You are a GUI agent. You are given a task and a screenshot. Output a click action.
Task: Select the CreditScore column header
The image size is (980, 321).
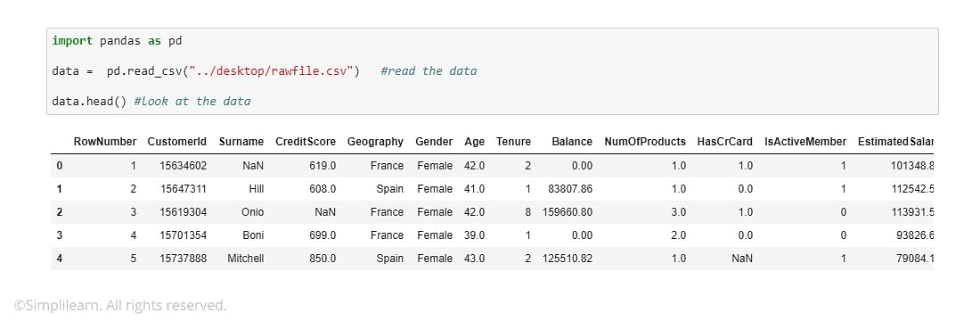pos(306,142)
